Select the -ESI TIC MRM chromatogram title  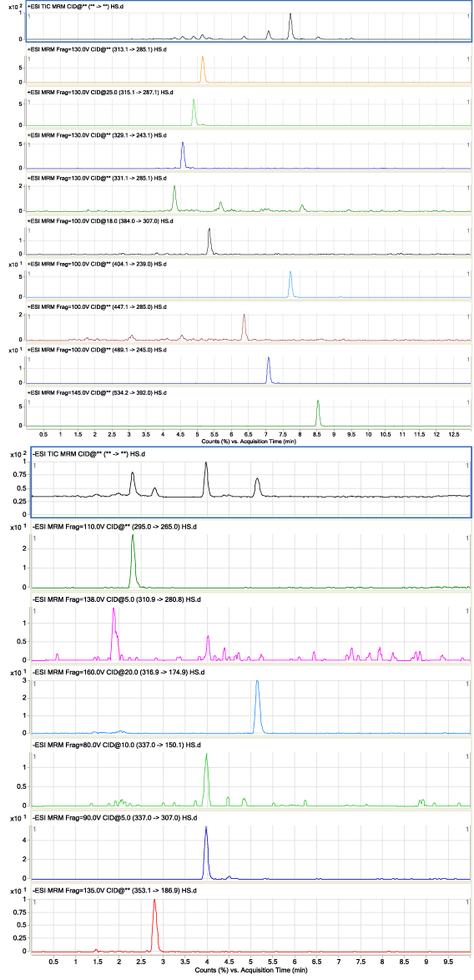point(90,454)
